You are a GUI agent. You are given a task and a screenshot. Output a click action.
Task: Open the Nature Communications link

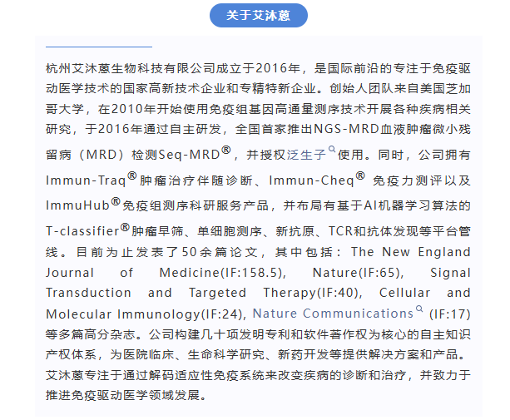tap(333, 314)
